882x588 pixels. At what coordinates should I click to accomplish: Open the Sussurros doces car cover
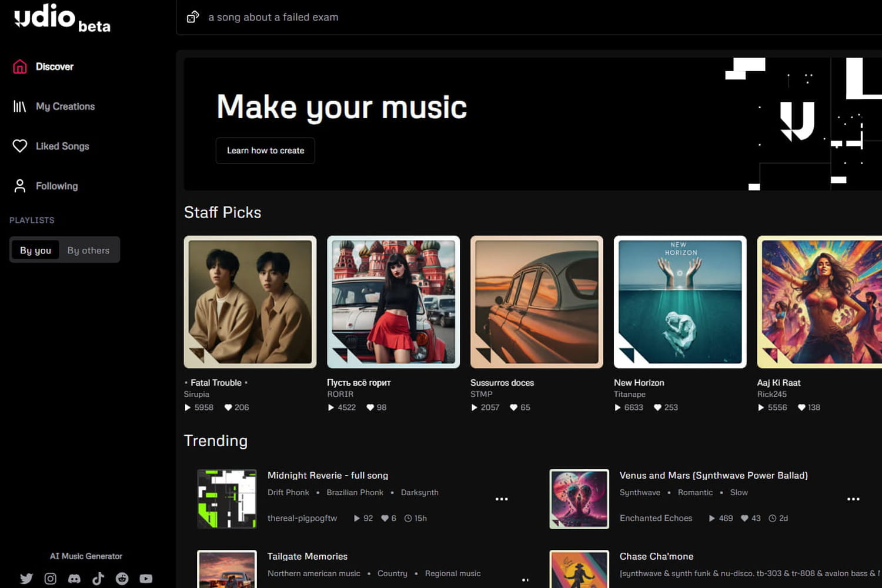coord(537,302)
